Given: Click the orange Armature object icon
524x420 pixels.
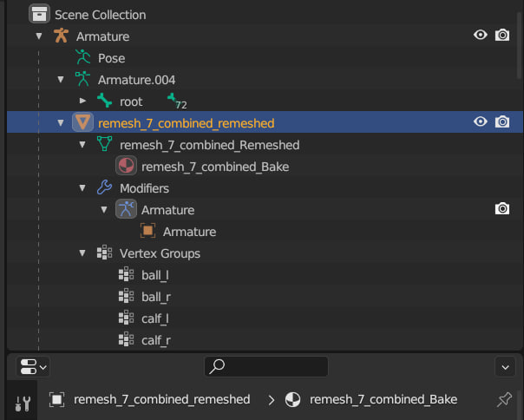Looking at the screenshot, I should pos(61,36).
